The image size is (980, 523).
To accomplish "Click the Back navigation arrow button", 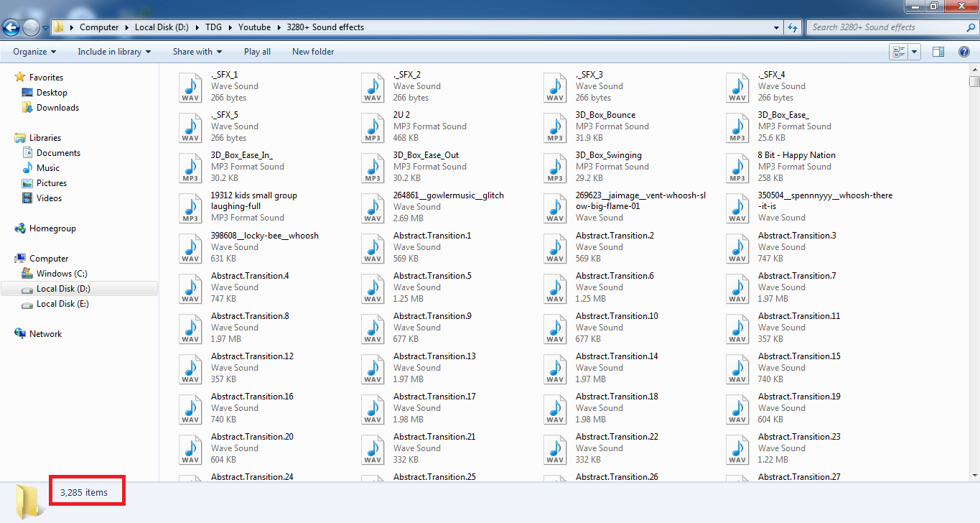I will [x=11, y=27].
